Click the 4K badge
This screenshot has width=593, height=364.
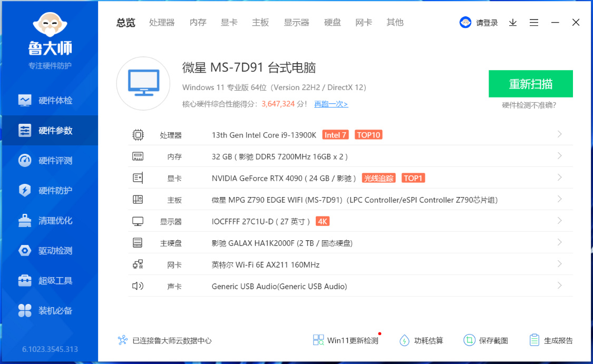pyautogui.click(x=323, y=221)
